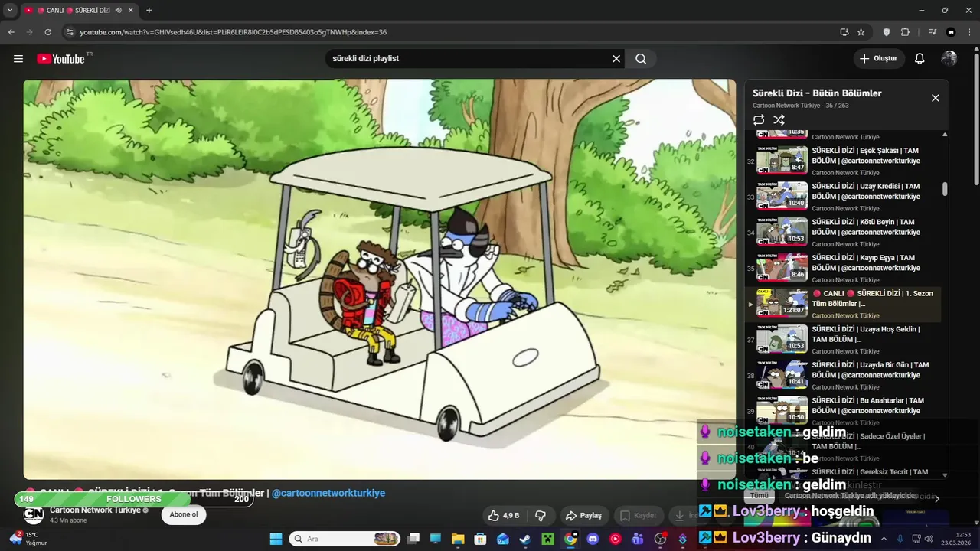This screenshot has height=551, width=980.
Task: Toggle playlist loop
Action: [x=759, y=120]
